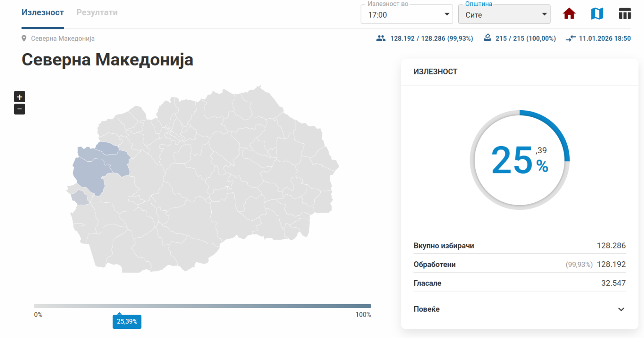Image resolution: width=644 pixels, height=338 pixels.
Task: Click the red home icon
Action: point(569,14)
